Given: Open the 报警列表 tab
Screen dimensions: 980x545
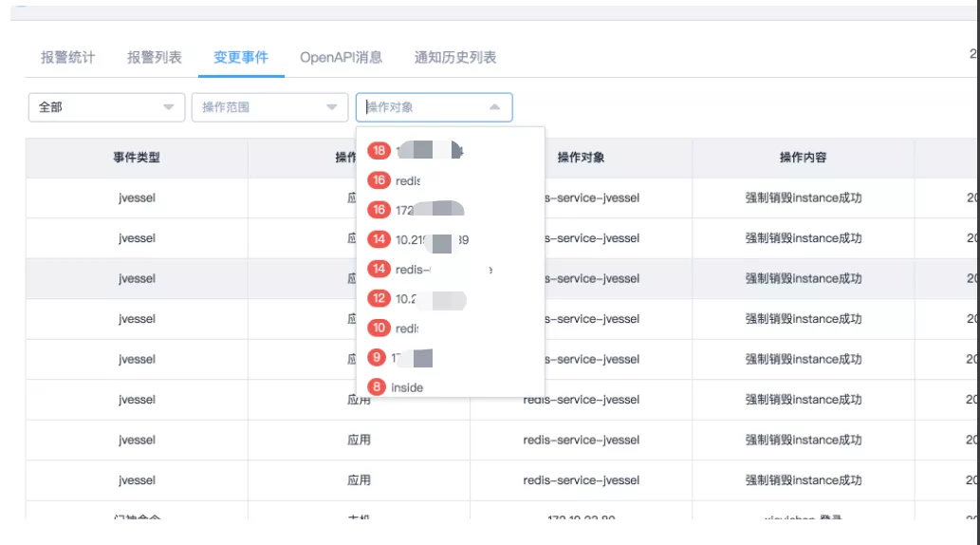Looking at the screenshot, I should click(x=155, y=58).
